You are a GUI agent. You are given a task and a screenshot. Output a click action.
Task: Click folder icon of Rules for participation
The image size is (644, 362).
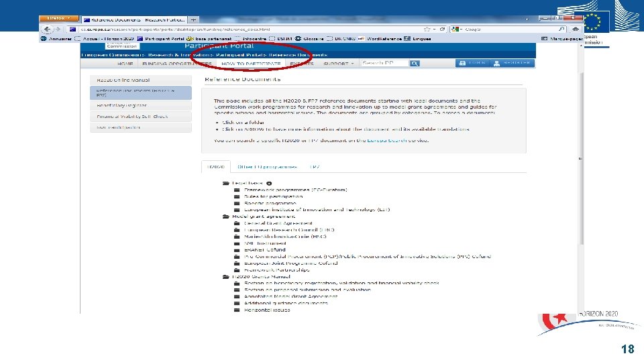tap(237, 196)
